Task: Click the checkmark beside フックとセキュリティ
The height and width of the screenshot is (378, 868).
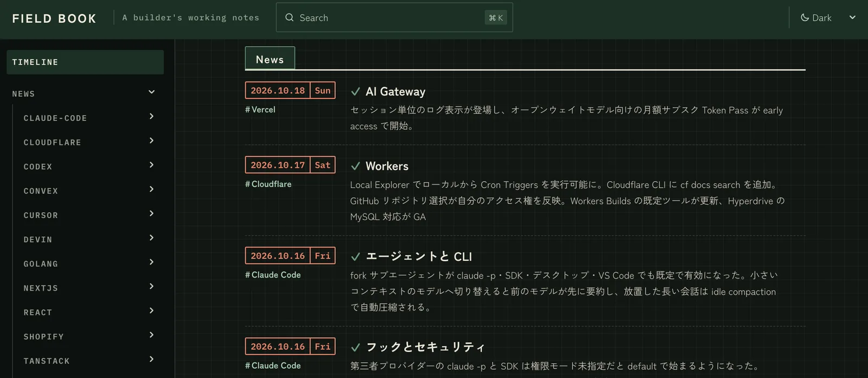Action: coord(356,348)
